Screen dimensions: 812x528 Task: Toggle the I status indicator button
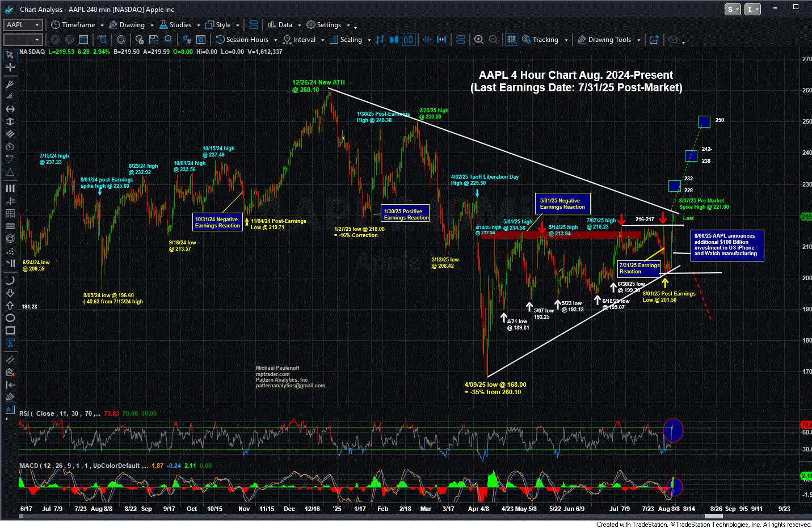pos(752,9)
